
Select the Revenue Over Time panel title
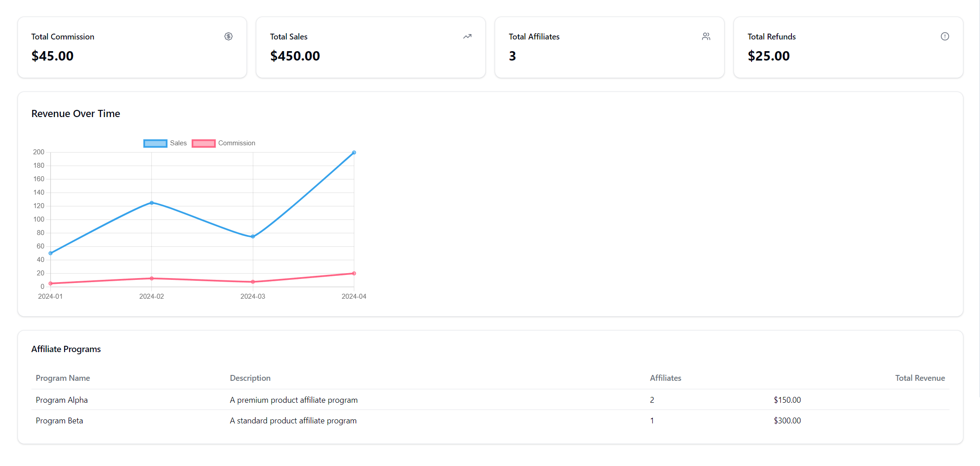click(x=75, y=113)
